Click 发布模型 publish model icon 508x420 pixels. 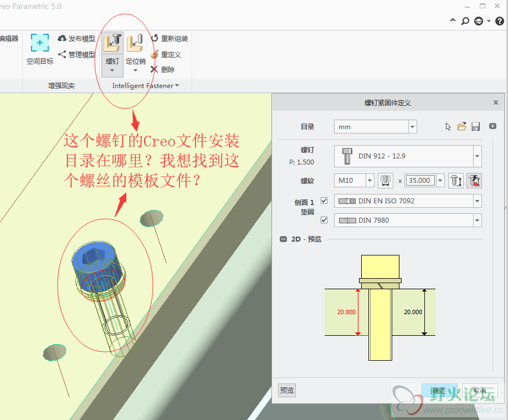coord(62,39)
